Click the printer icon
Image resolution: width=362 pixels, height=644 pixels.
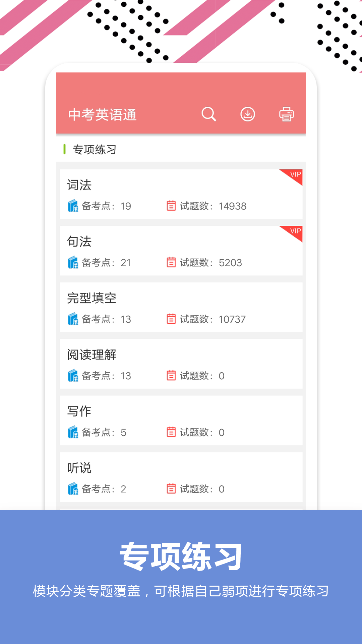point(287,114)
